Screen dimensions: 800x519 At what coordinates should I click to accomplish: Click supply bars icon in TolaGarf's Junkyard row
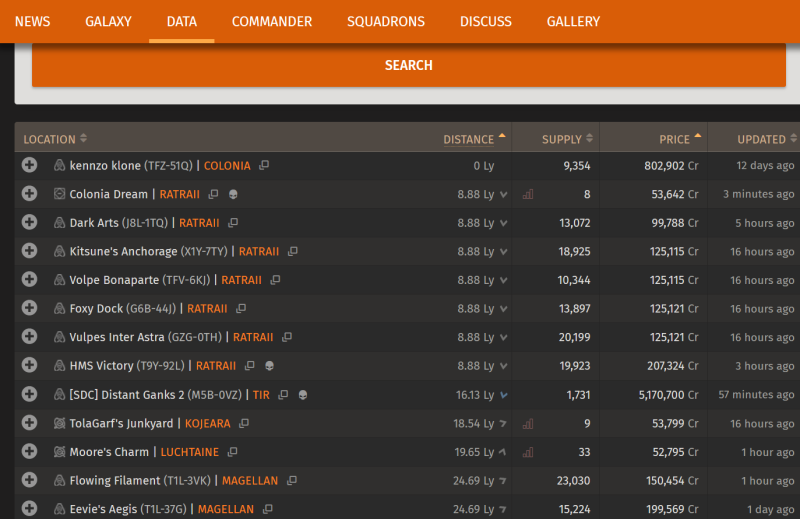point(528,424)
